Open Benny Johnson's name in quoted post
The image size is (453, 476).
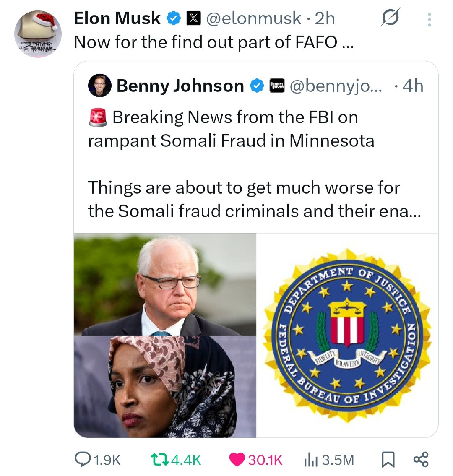point(180,86)
